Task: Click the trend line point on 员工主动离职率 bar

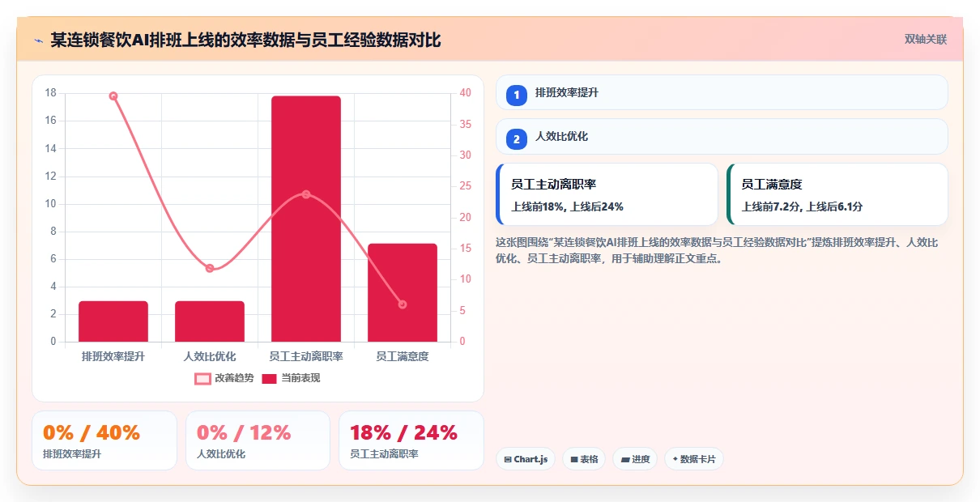Action: click(x=306, y=194)
